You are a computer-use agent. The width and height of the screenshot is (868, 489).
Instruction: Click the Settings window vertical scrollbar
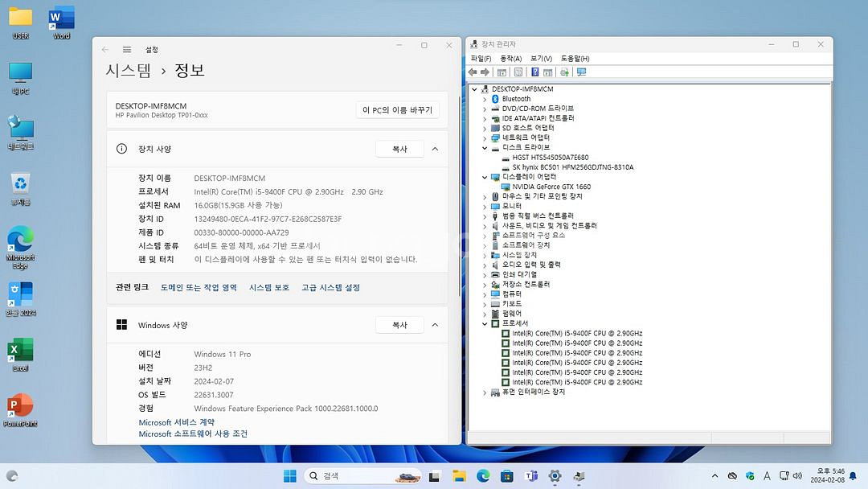coord(458,196)
